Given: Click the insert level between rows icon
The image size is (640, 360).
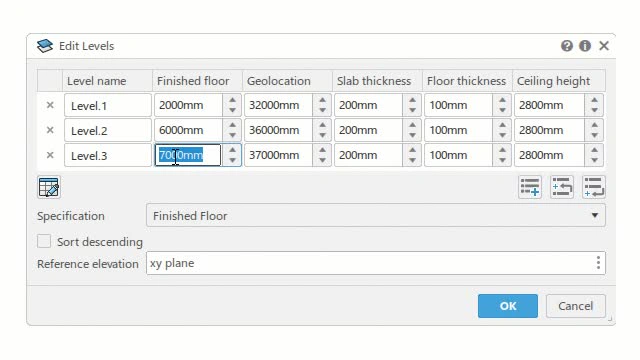Looking at the screenshot, I should pyautogui.click(x=562, y=187).
